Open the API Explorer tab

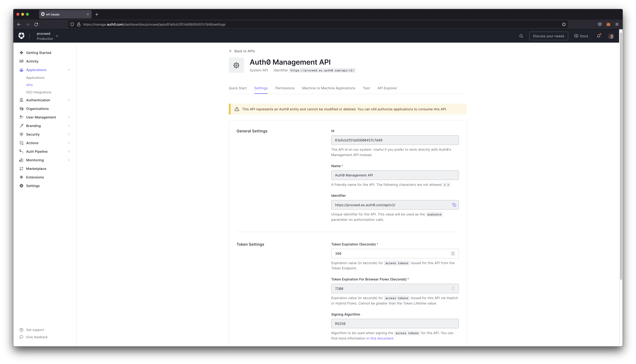387,88
